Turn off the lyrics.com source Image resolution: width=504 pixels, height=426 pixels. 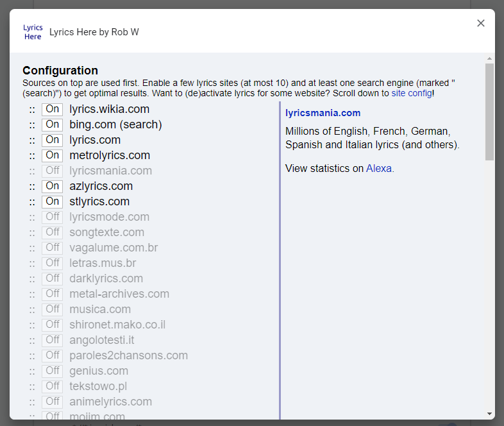point(52,140)
